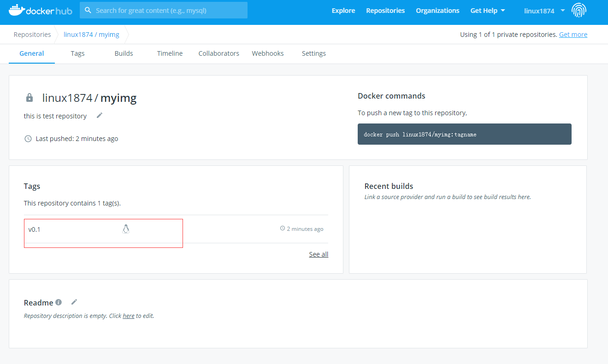Click the docker push command box
This screenshot has height=364, width=608.
click(x=464, y=134)
